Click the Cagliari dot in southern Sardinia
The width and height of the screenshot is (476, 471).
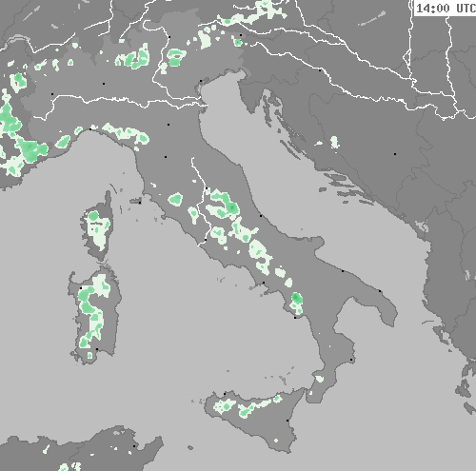(97, 349)
